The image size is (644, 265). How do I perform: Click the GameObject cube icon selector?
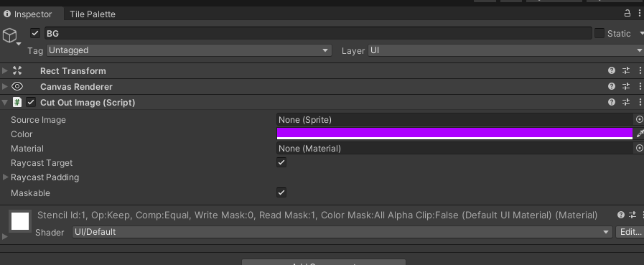pyautogui.click(x=11, y=36)
